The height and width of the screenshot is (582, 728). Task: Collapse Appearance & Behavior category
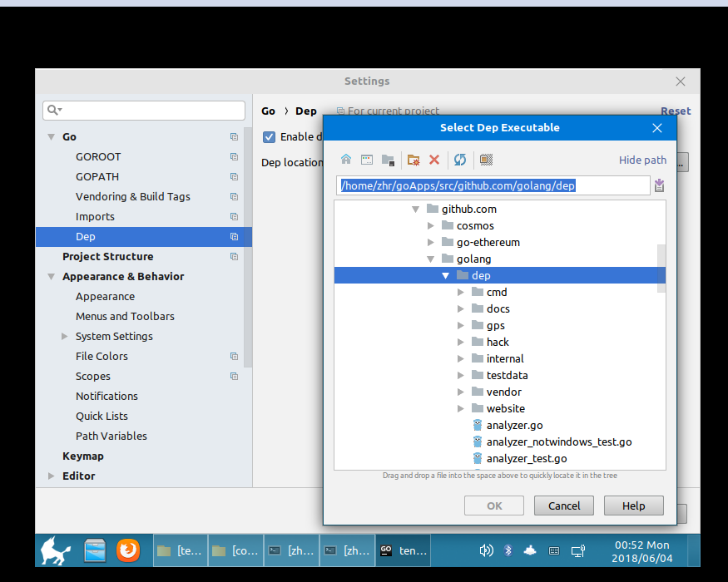pyautogui.click(x=51, y=277)
